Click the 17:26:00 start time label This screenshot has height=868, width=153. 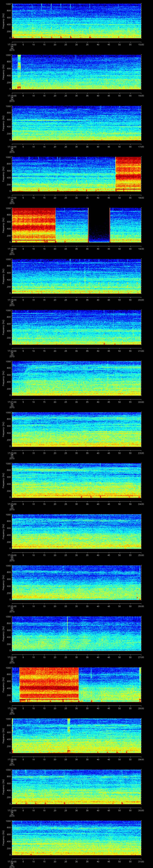pos(12,657)
